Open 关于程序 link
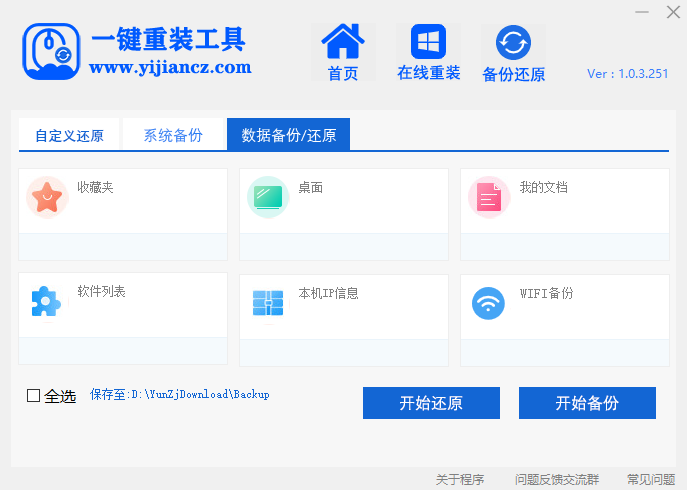 tap(460, 479)
